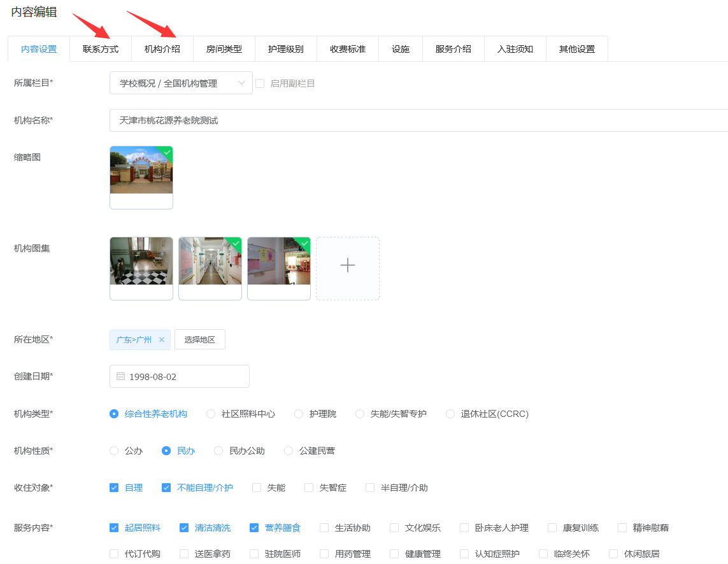Select the 退休社区(CCRC) radio button
This screenshot has height=564, width=728.
tap(450, 413)
